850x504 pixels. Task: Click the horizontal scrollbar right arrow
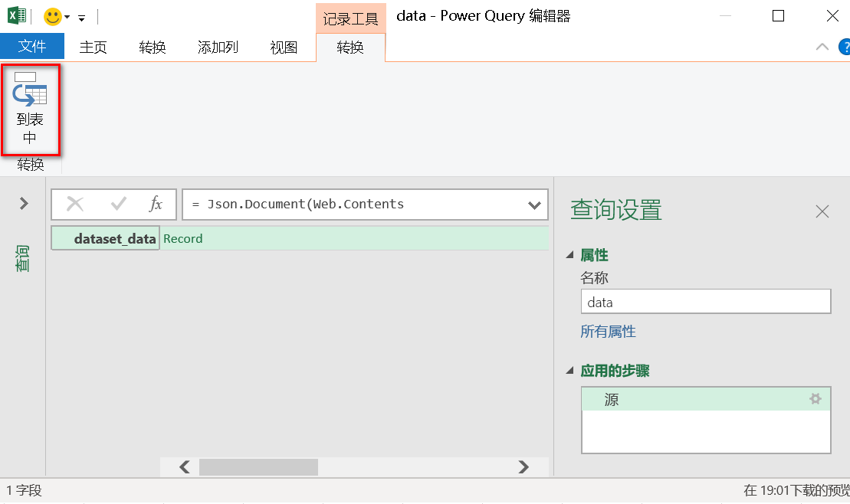click(523, 466)
